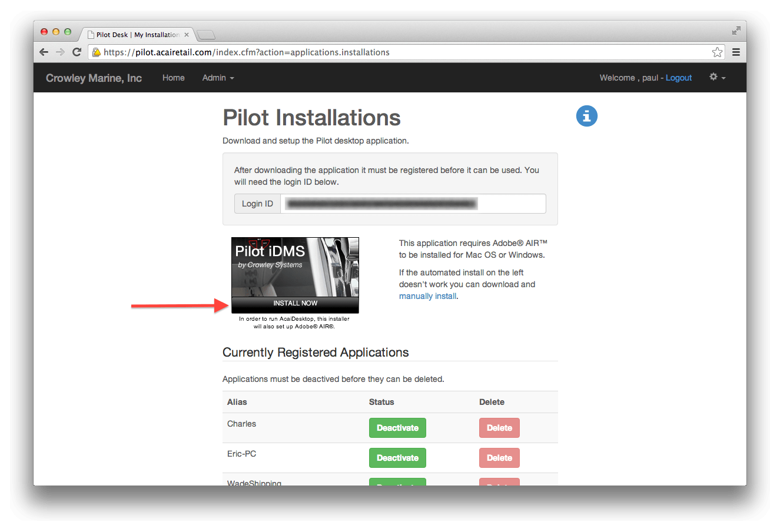Image resolution: width=780 pixels, height=532 pixels.
Task: Deactivate the Charles installation
Action: click(x=397, y=428)
